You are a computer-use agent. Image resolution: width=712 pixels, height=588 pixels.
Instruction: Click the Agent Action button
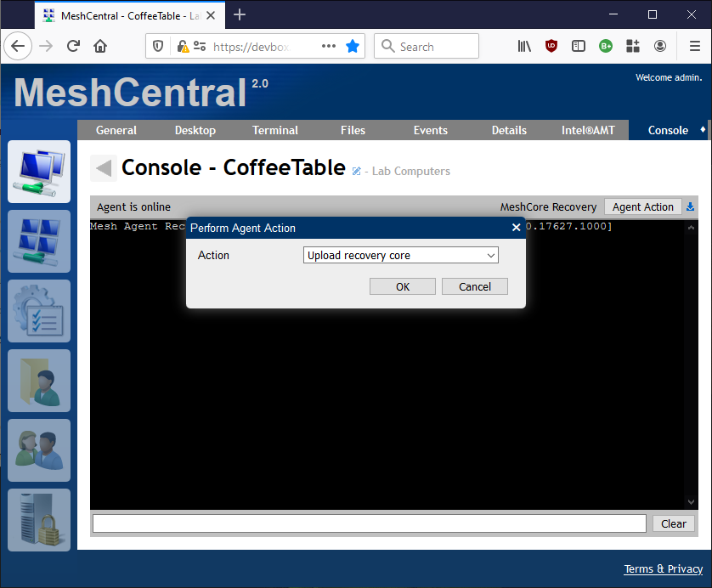(642, 206)
